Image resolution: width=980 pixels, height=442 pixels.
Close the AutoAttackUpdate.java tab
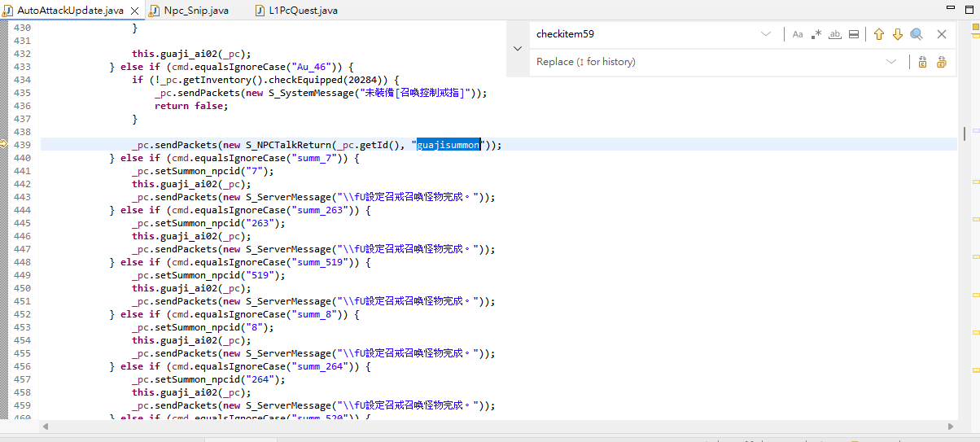coord(135,11)
